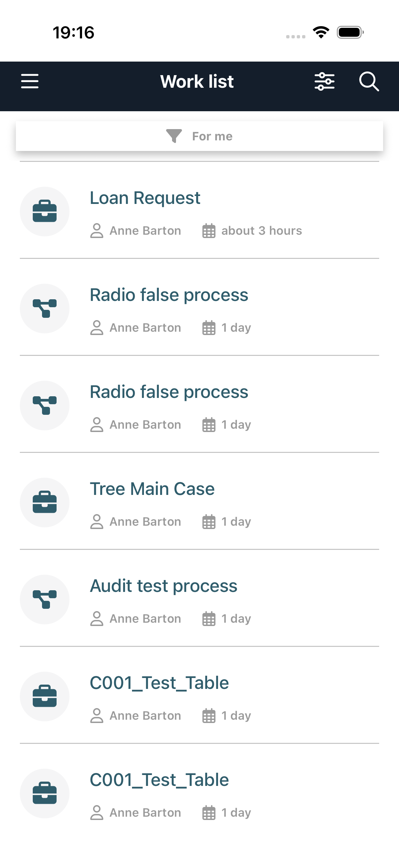Tap the 'about 3 hours' due label

tap(261, 231)
